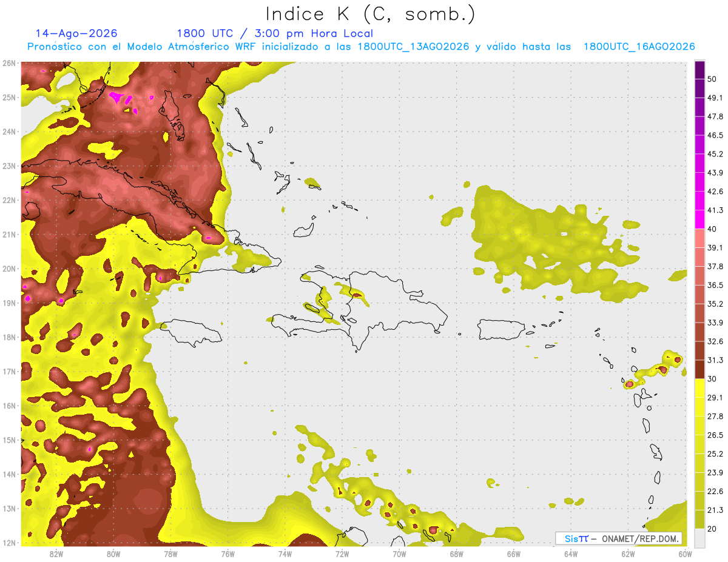This screenshot has width=728, height=562.
Task: Click the "36.5" value on the color scale
Action: click(716, 285)
